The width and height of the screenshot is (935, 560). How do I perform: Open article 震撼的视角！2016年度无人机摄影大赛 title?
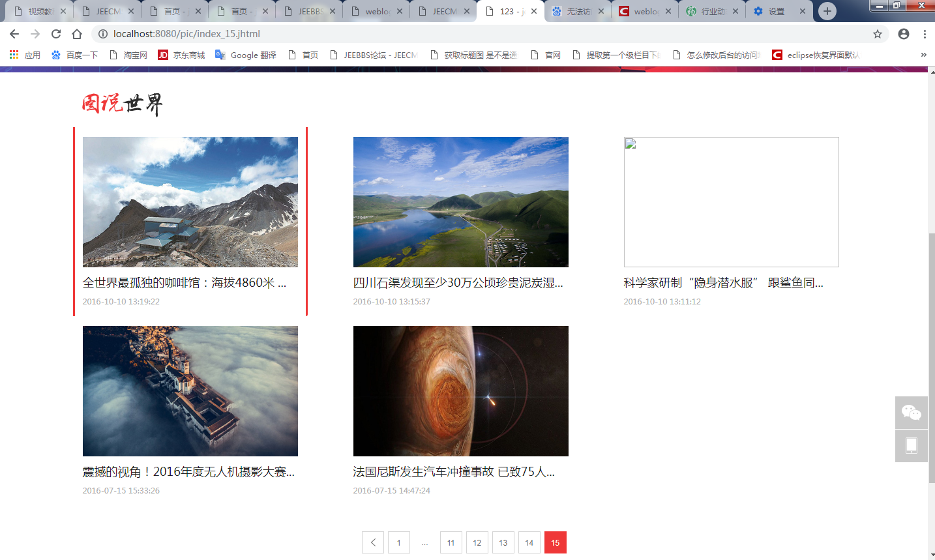(189, 472)
